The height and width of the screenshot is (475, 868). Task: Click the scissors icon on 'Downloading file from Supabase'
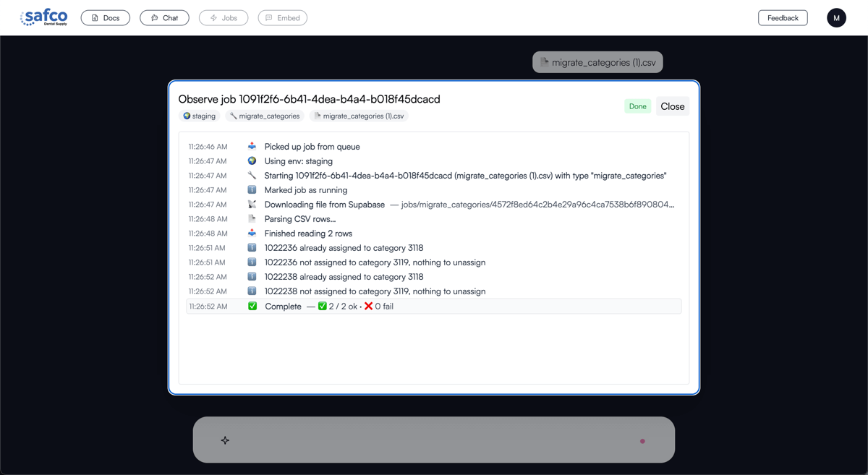pyautogui.click(x=252, y=204)
